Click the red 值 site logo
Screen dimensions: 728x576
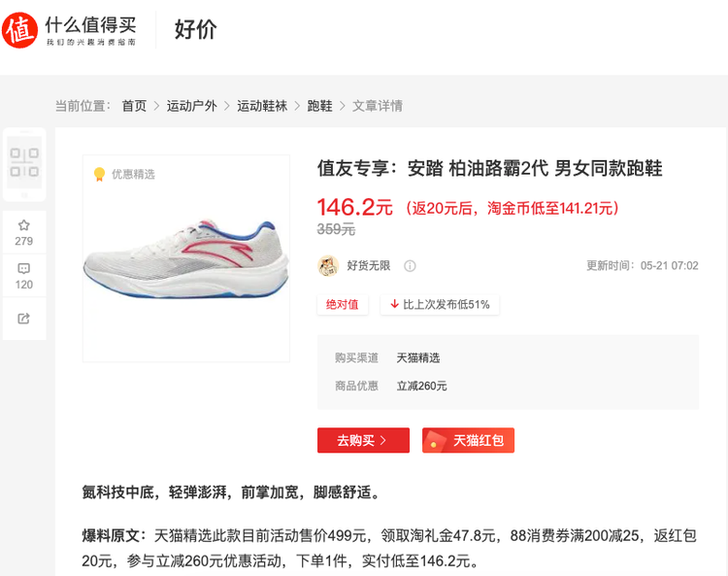pos(19,30)
